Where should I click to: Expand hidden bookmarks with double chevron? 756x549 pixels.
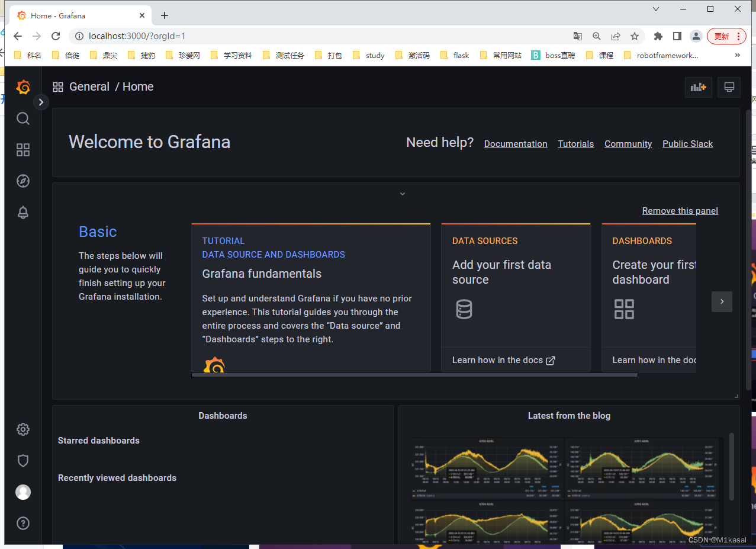(738, 55)
